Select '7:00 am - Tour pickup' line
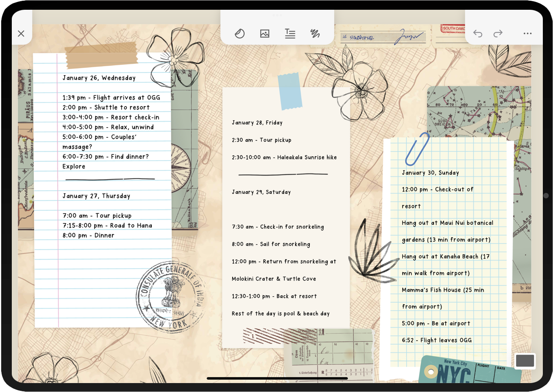Image resolution: width=553 pixels, height=392 pixels. click(97, 216)
